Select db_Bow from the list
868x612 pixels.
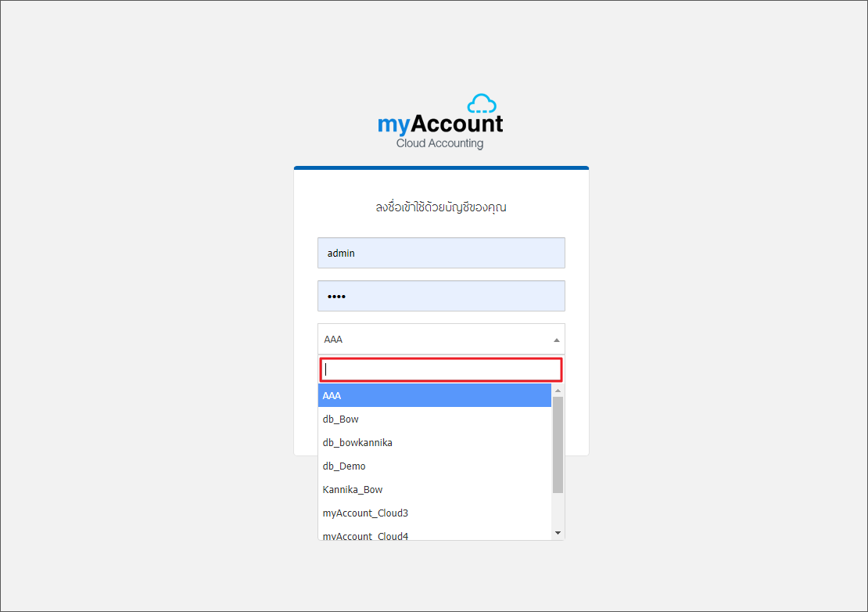(x=435, y=419)
